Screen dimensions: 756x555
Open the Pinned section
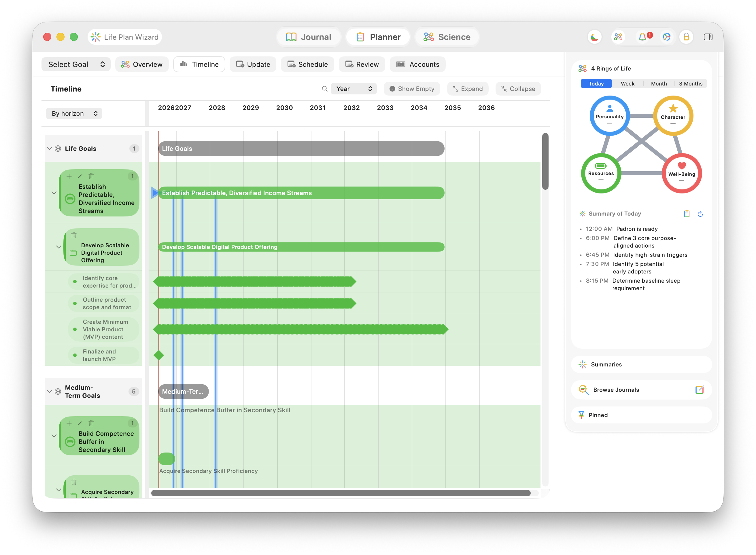pyautogui.click(x=641, y=415)
